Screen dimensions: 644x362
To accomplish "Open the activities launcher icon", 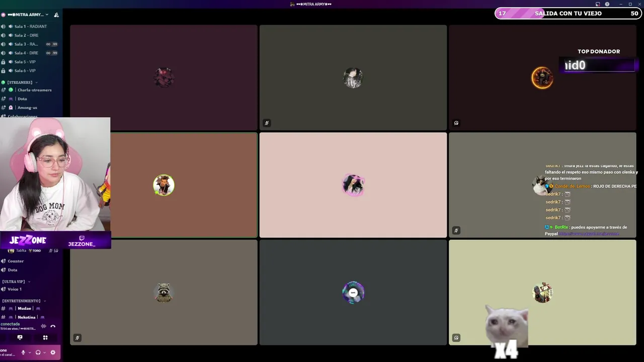I will click(x=45, y=337).
